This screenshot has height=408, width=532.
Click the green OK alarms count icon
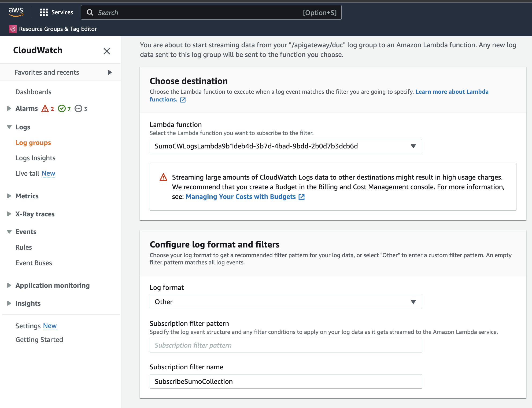coord(62,108)
